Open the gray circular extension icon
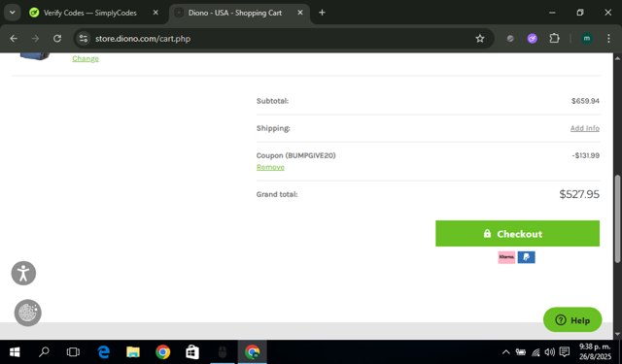The image size is (622, 364). tap(510, 39)
